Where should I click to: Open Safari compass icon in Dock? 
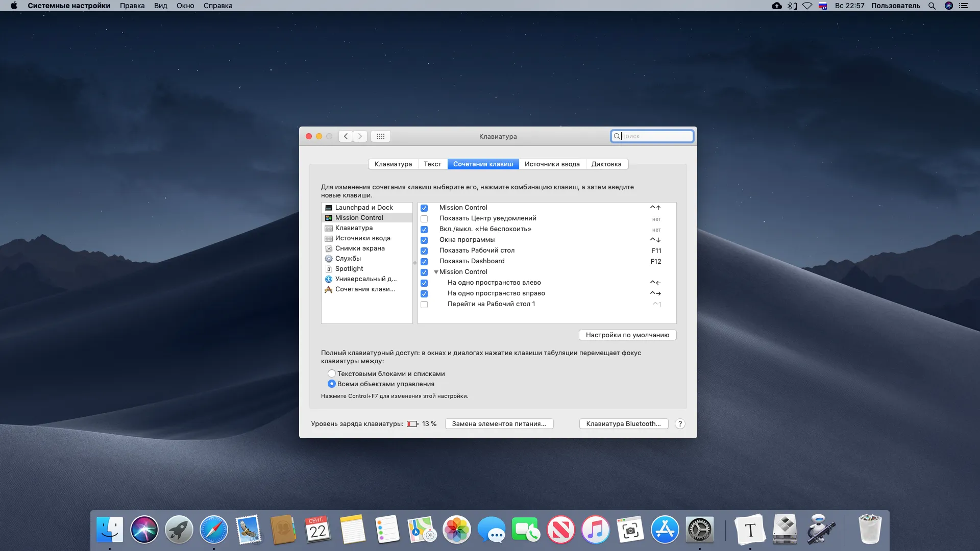pyautogui.click(x=214, y=530)
